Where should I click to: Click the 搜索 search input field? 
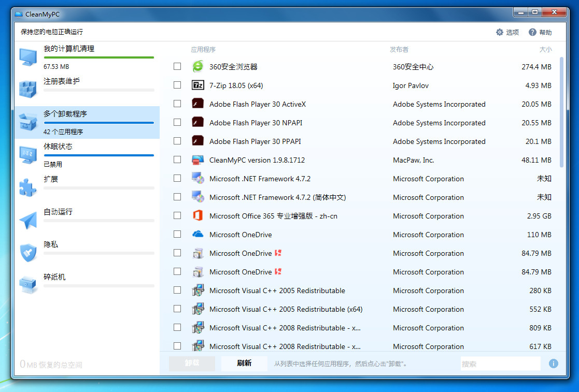[x=500, y=364]
